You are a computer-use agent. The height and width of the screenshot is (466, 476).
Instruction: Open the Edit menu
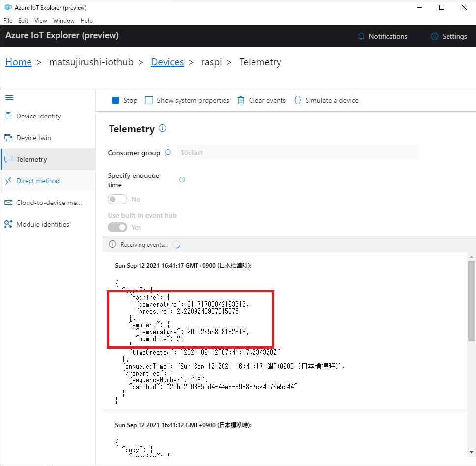tap(23, 20)
